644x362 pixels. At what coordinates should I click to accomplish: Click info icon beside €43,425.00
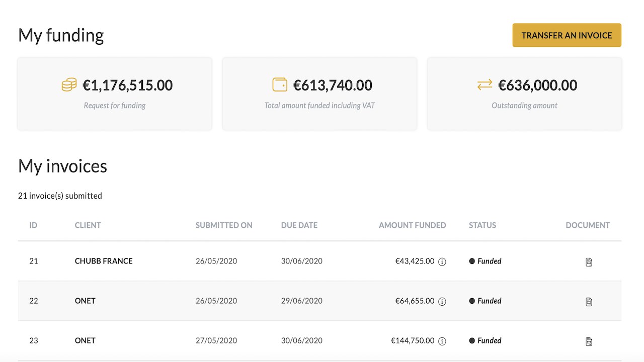(442, 261)
